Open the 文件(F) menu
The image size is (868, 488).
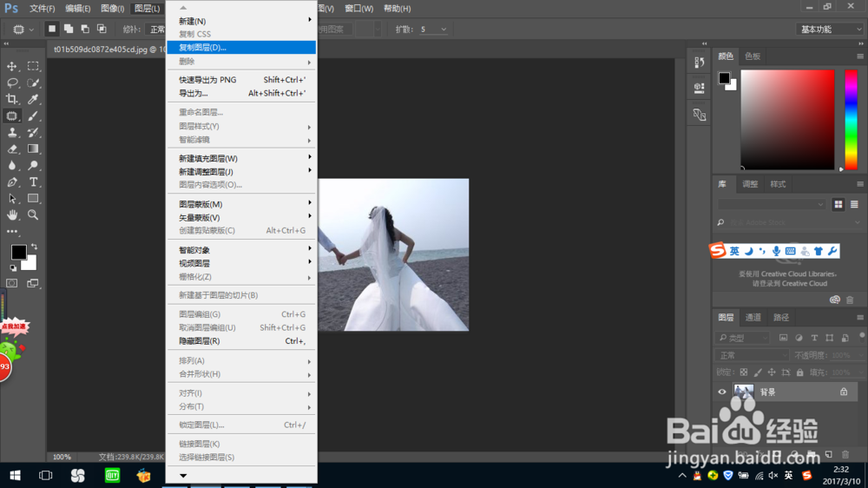click(x=42, y=9)
